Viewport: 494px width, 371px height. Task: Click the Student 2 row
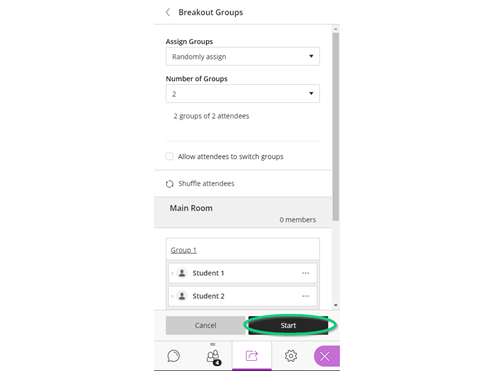click(243, 296)
